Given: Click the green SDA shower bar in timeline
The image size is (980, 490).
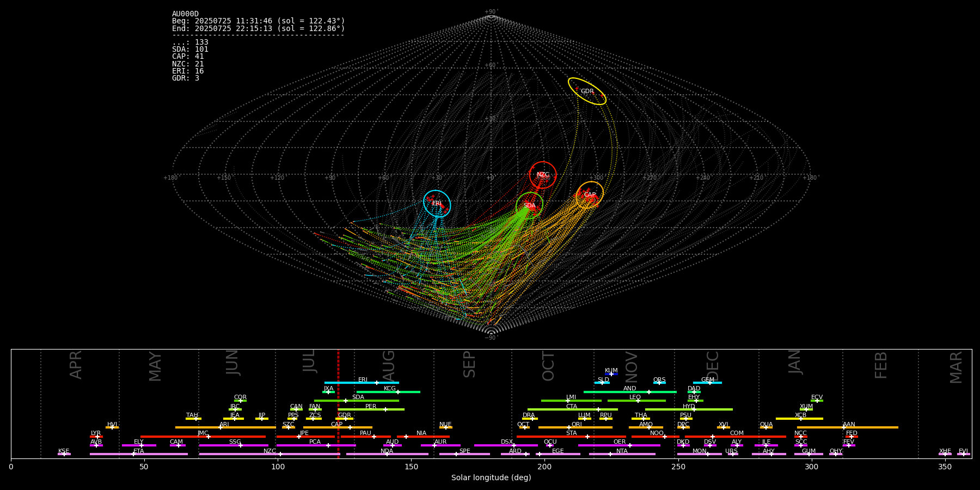Looking at the screenshot, I should [357, 401].
